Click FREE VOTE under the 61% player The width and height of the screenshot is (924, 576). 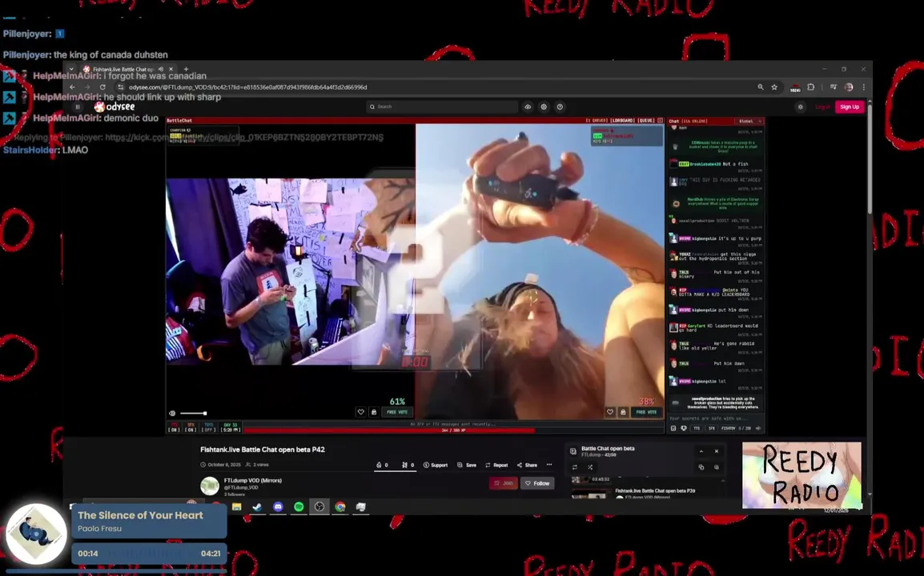pos(397,412)
